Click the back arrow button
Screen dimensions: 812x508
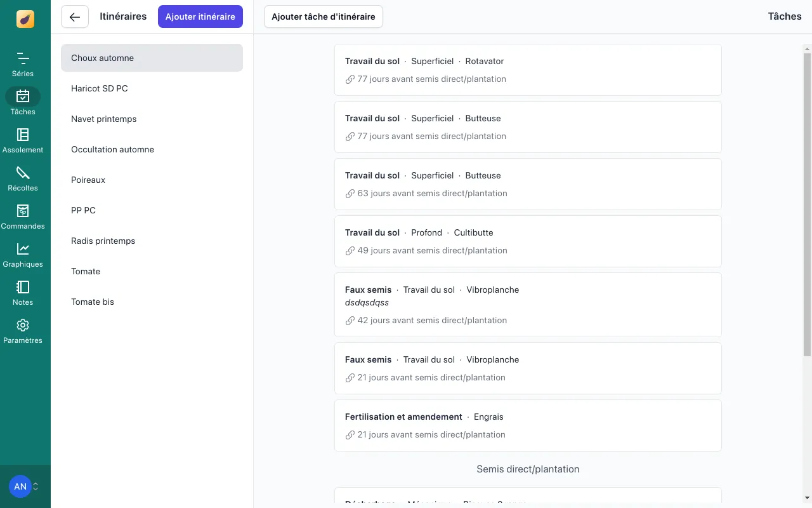(75, 17)
